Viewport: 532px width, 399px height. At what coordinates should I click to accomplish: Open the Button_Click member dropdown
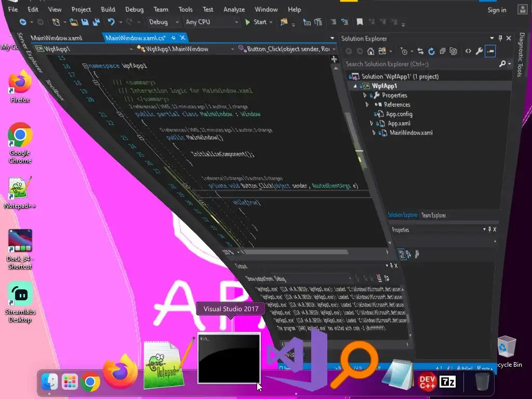tap(286, 49)
